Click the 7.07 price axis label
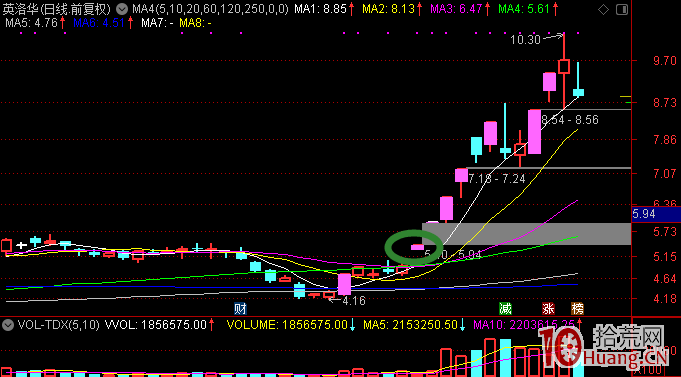 [665, 173]
